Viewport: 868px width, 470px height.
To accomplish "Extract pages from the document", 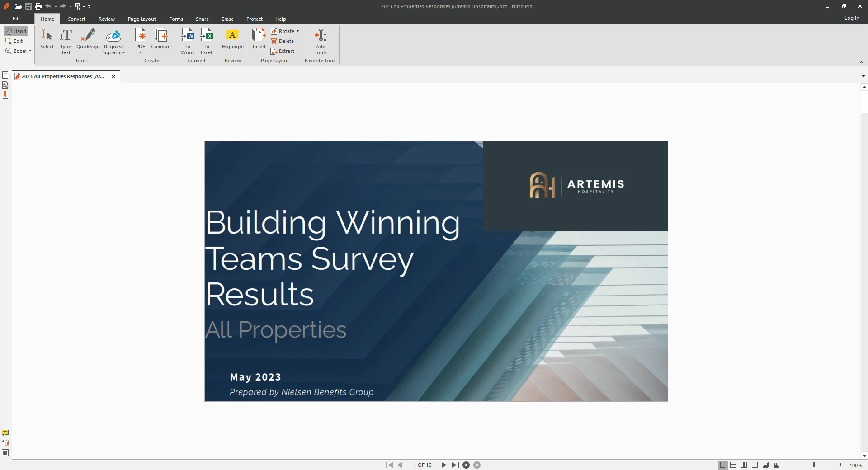I will tap(283, 51).
